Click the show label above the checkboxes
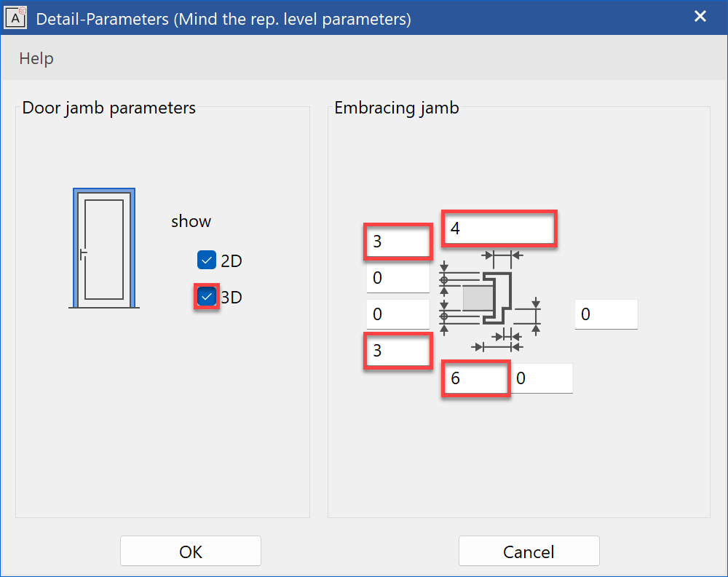 [x=191, y=221]
